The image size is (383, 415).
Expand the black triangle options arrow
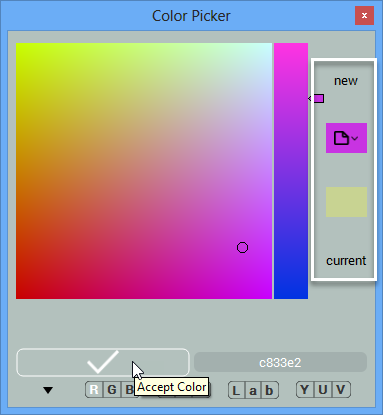(x=48, y=390)
